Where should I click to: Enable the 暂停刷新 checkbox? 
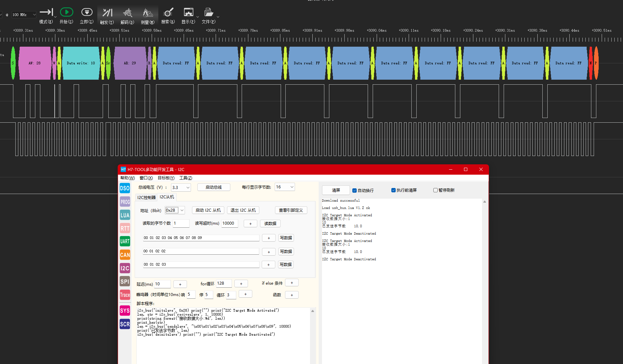[435, 190]
